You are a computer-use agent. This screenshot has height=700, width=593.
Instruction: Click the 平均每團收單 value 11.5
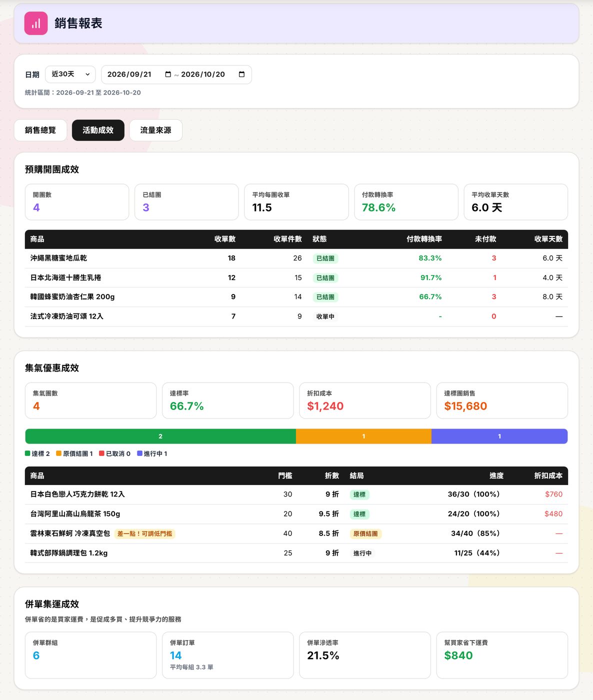(262, 207)
